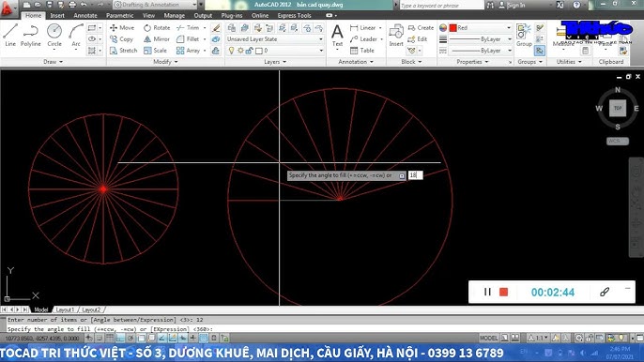Toggle layer on/off lightbulb icon
This screenshot has width=644, height=362.
point(231,51)
